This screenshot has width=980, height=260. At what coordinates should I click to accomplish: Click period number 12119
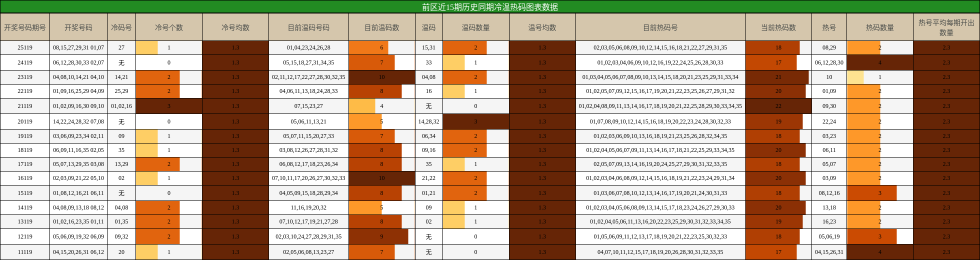tap(25, 236)
